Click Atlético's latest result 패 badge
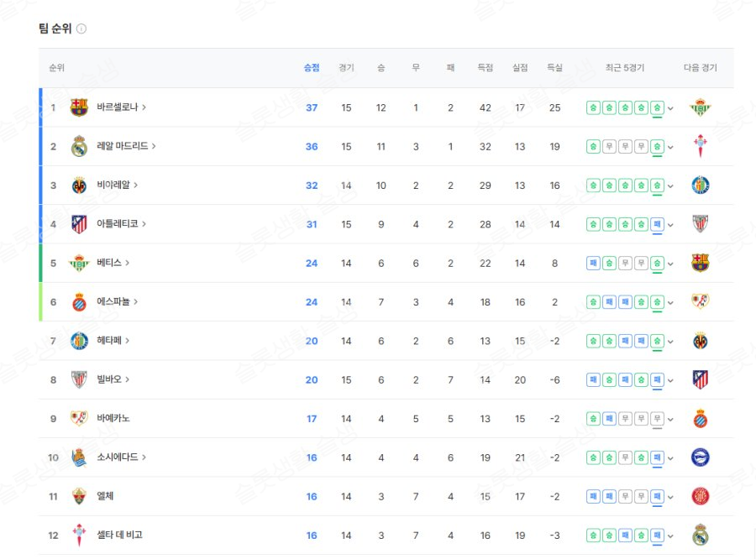The image size is (756, 559). 658,224
